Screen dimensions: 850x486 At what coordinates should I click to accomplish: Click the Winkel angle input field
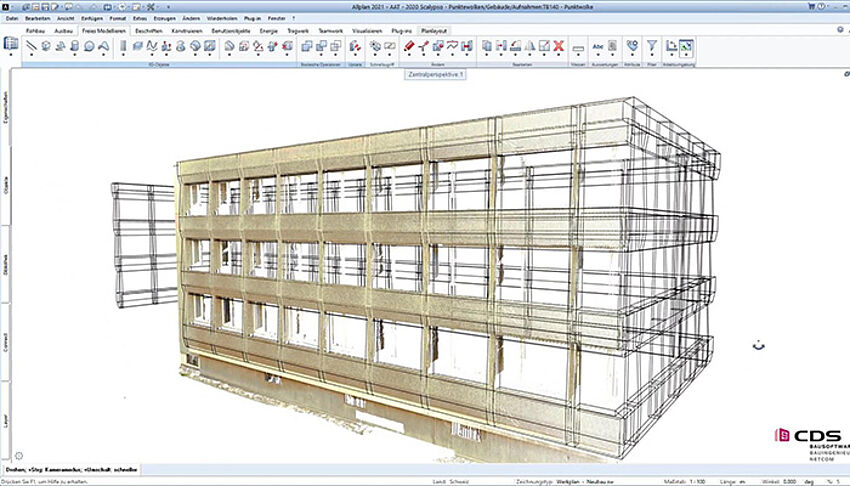pos(790,480)
